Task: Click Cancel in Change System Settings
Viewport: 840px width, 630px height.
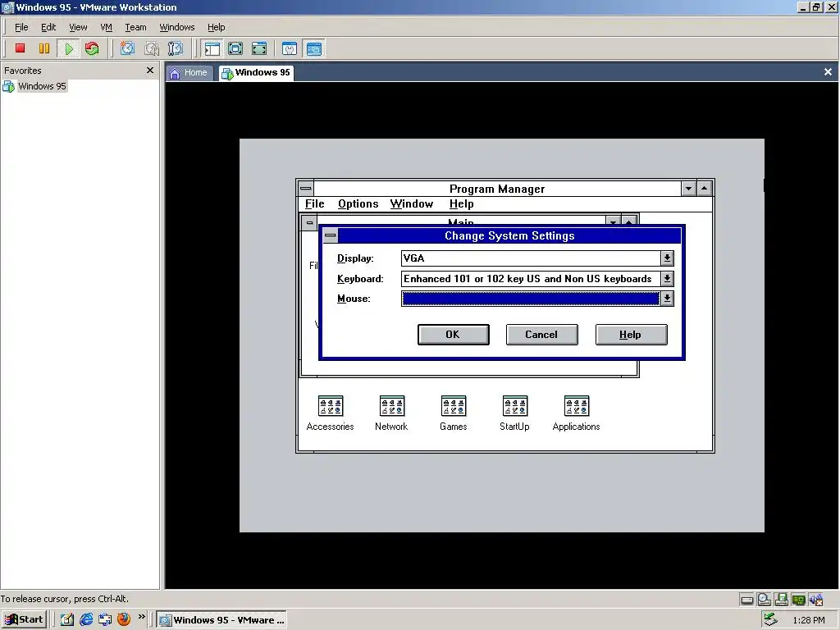Action: tap(541, 335)
